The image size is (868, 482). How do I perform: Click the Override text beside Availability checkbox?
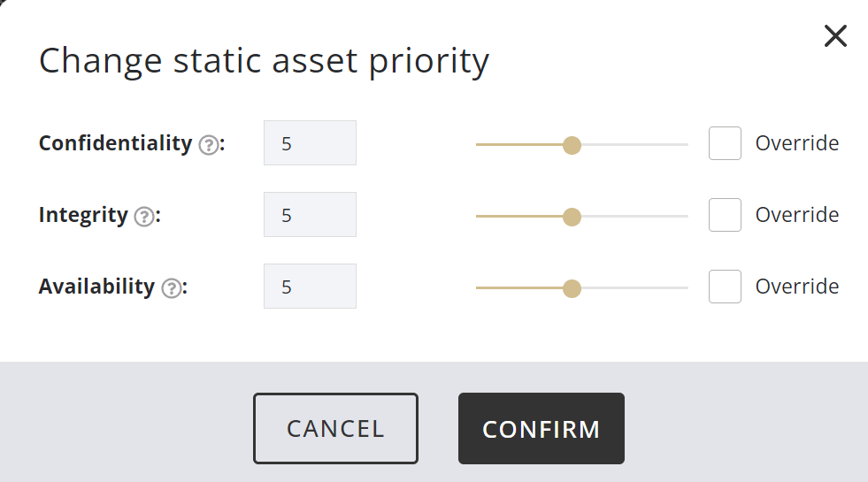(796, 287)
